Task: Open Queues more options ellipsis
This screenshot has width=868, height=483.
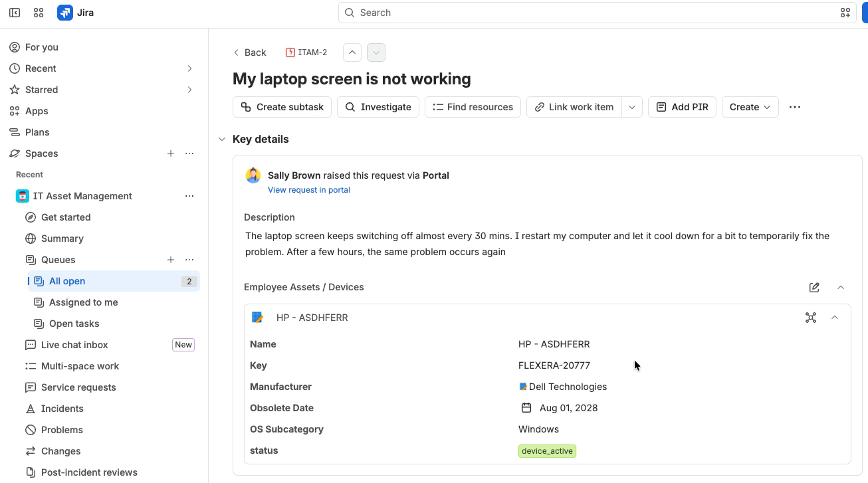Action: [x=189, y=260]
